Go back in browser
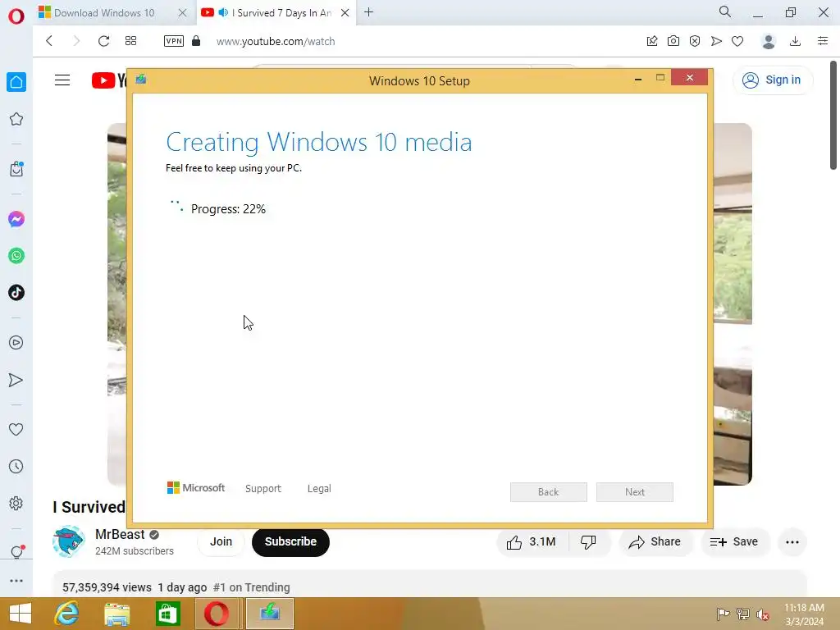The height and width of the screenshot is (630, 840). coord(49,41)
